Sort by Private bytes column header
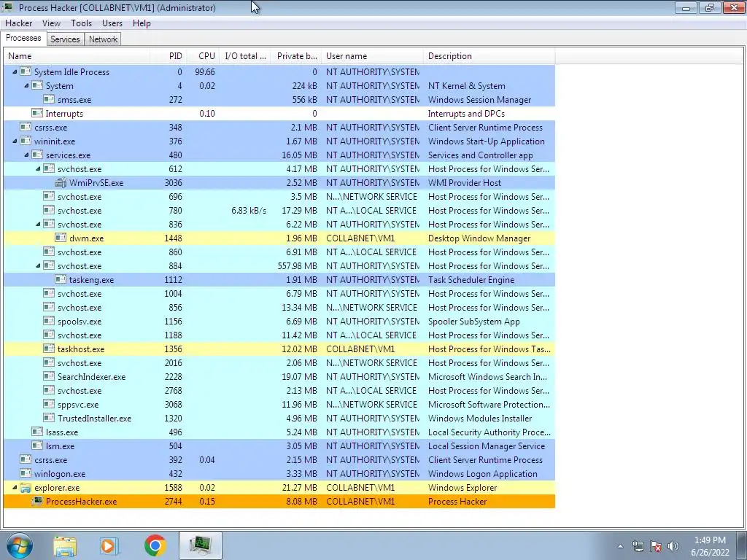Screen dimensions: 747x560 (x=296, y=55)
